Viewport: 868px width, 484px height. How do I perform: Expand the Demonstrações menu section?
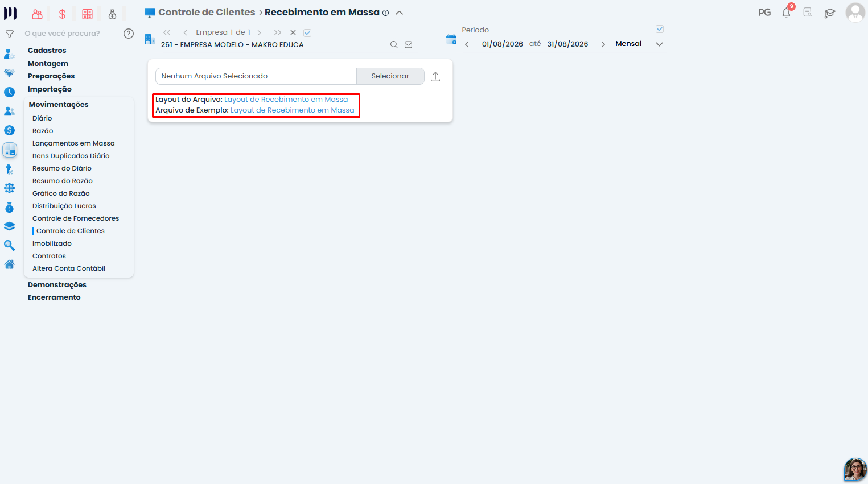(57, 285)
